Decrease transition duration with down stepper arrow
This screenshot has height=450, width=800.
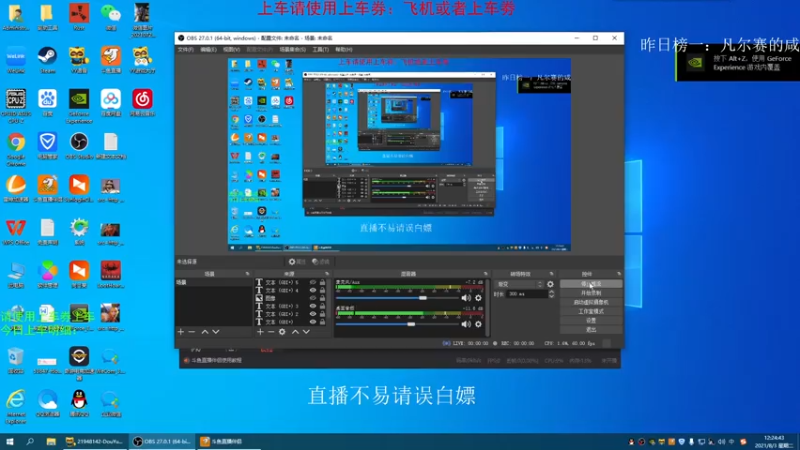coord(551,296)
